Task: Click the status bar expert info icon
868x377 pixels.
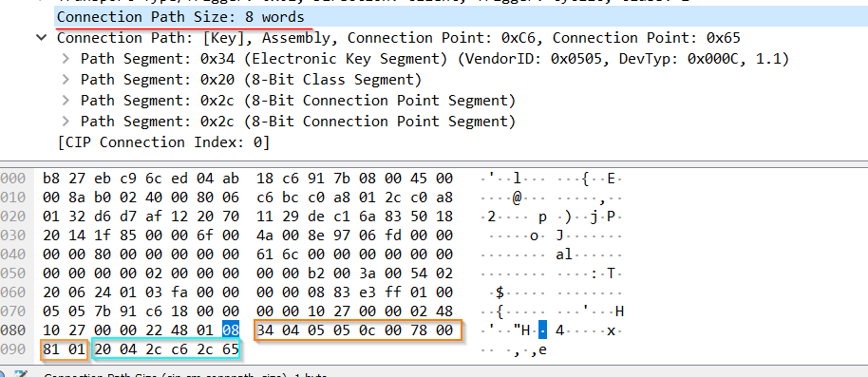Action: pos(21,375)
